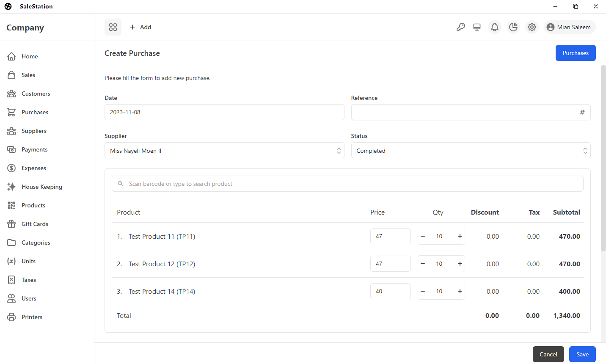The image size is (606, 364).
Task: Click the key icon in top toolbar
Action: coord(461,27)
